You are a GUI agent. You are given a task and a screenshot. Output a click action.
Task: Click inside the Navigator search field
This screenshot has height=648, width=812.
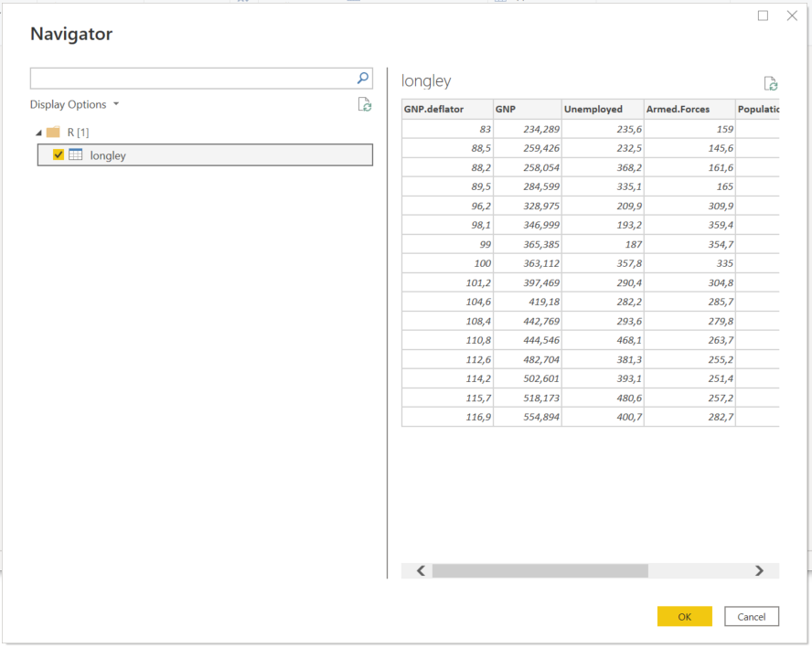193,79
